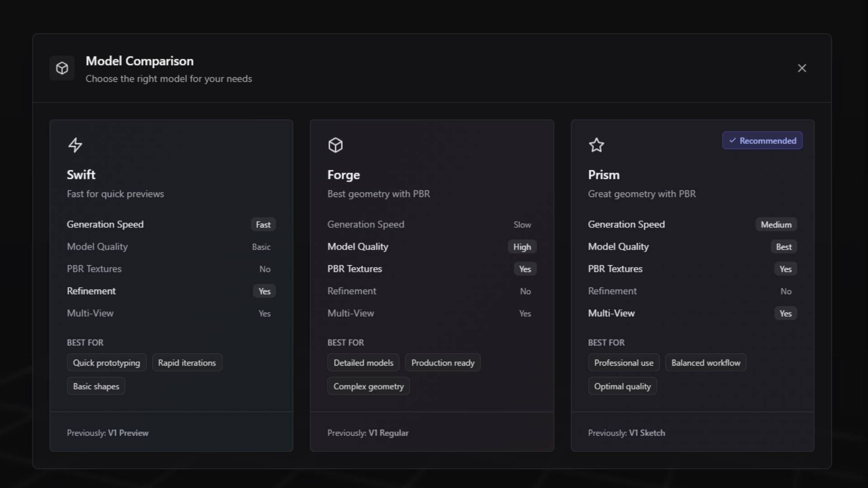Click the cube icon beside Model Comparison title

tap(62, 68)
